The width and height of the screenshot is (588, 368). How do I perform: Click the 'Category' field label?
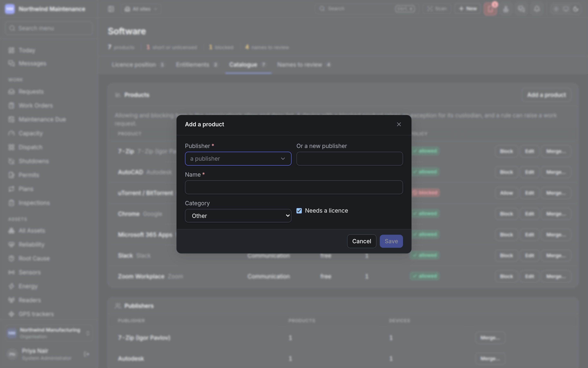(x=197, y=203)
